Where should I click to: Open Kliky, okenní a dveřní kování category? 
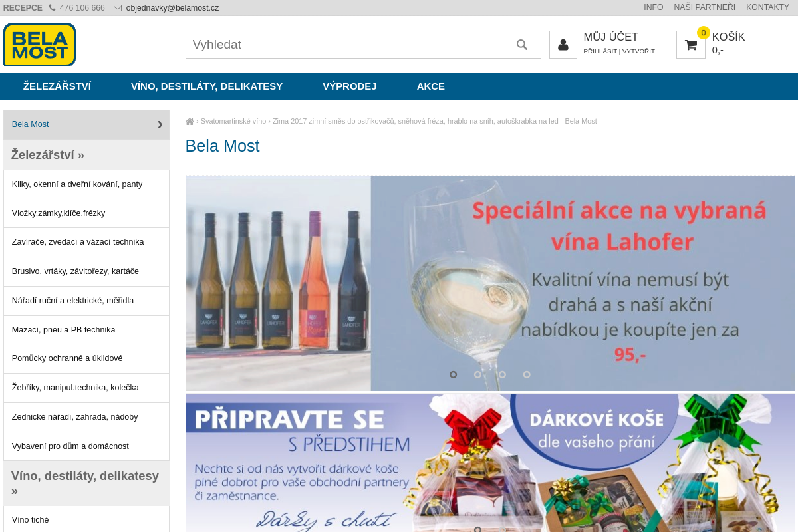[86, 184]
